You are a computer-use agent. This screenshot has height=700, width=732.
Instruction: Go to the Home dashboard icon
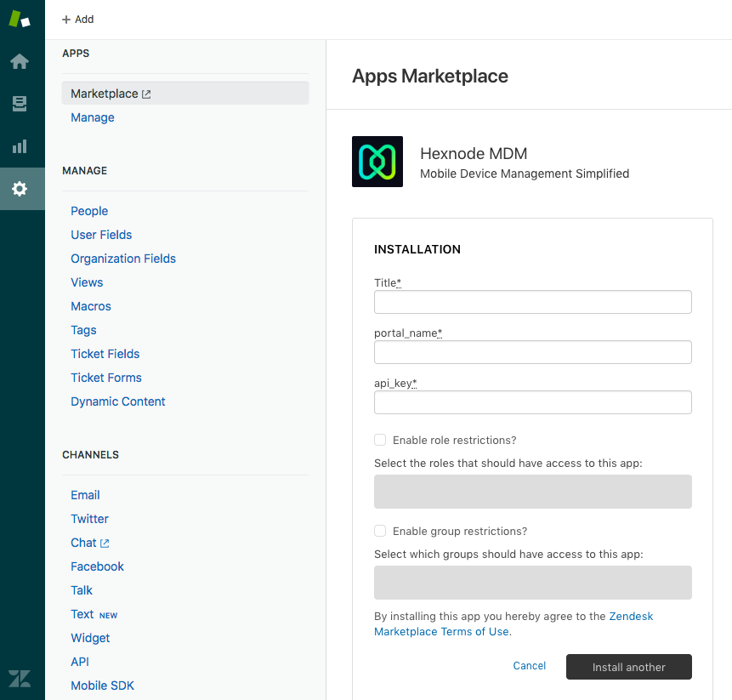pos(20,61)
